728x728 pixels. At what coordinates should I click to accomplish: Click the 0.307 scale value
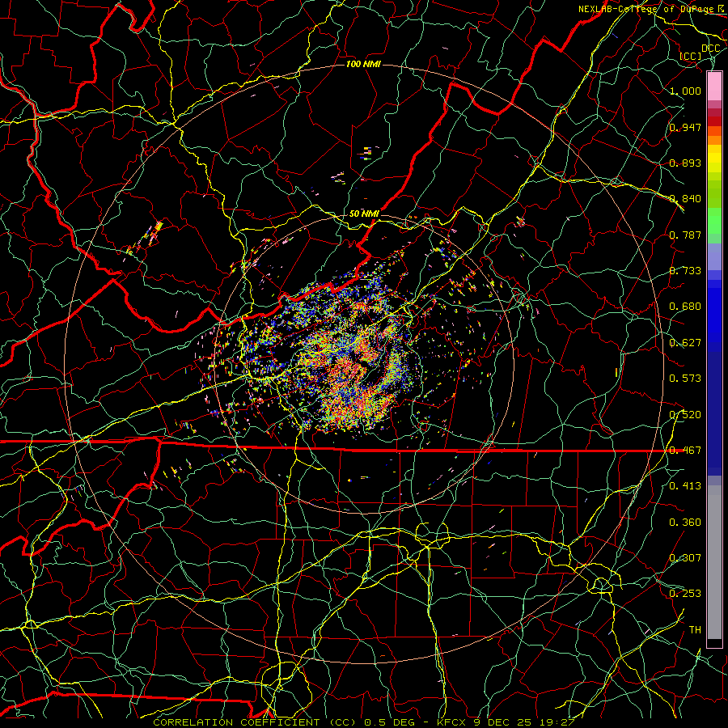685,558
